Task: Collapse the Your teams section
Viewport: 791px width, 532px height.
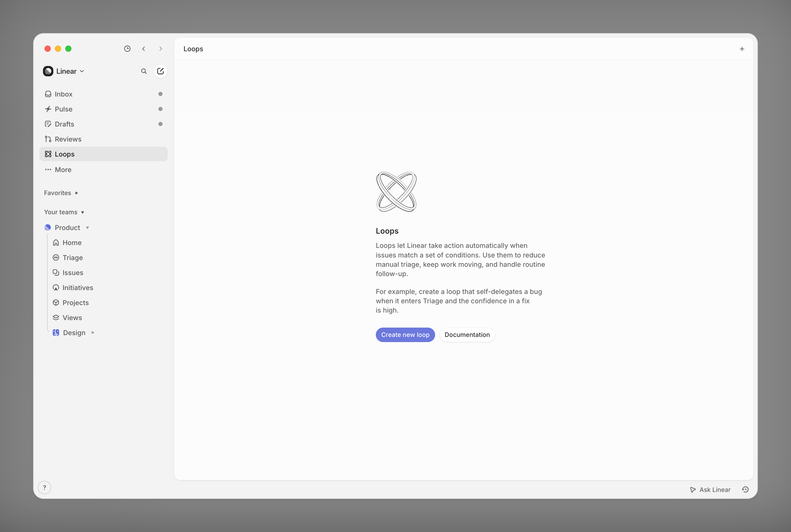Action: pyautogui.click(x=64, y=212)
